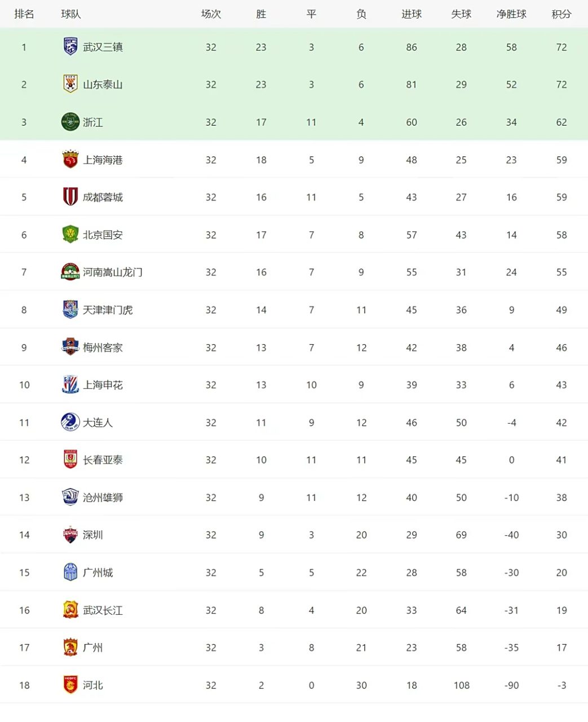This screenshot has width=588, height=722.
Task: Click the Wuhan Three Towns (武汉三镇) team logo
Action: [70, 47]
